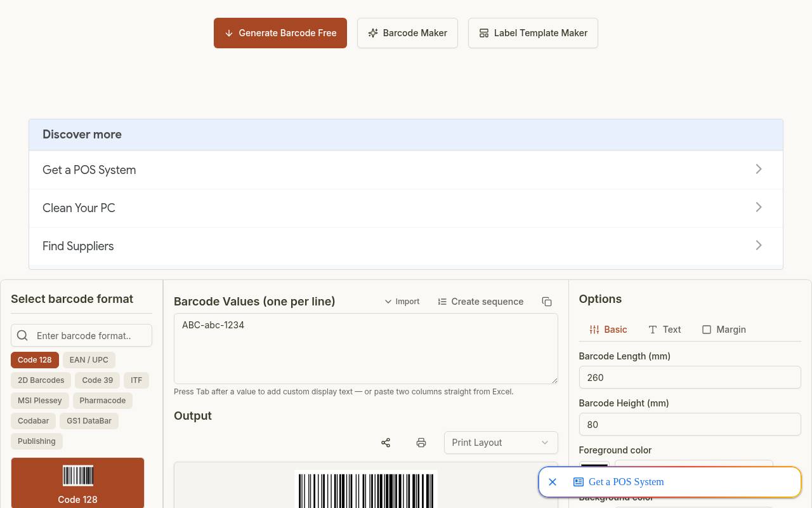The height and width of the screenshot is (508, 812).
Task: Expand Find Suppliers row
Action: [406, 246]
